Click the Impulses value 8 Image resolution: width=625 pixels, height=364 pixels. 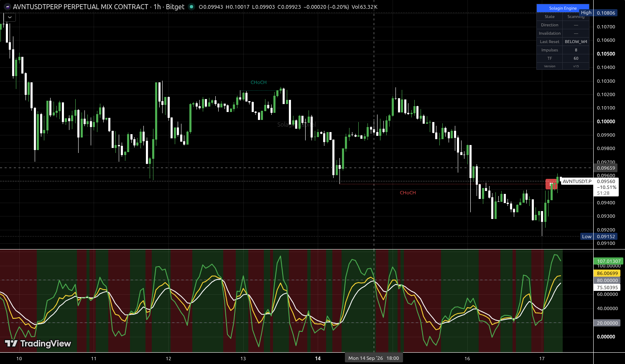(x=576, y=50)
